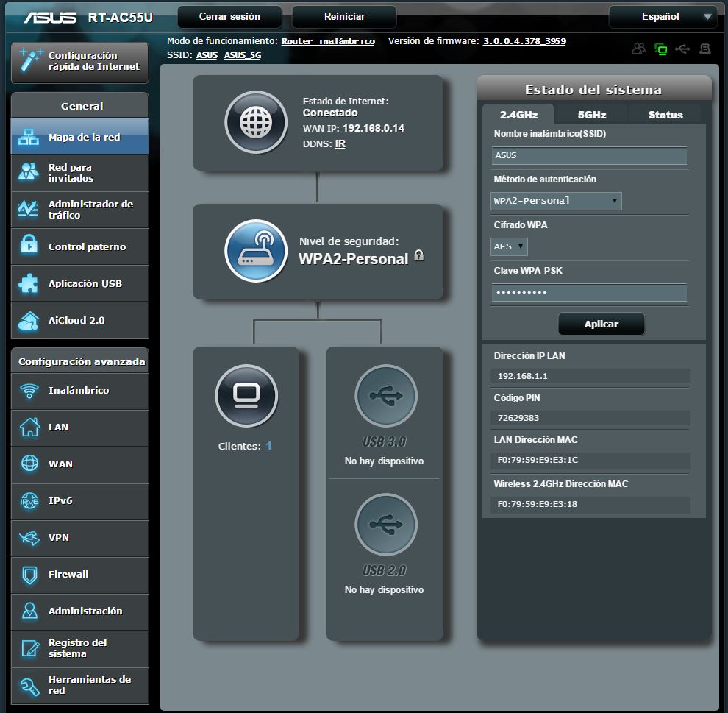Switch to the 2.4GHz tab

(x=518, y=115)
